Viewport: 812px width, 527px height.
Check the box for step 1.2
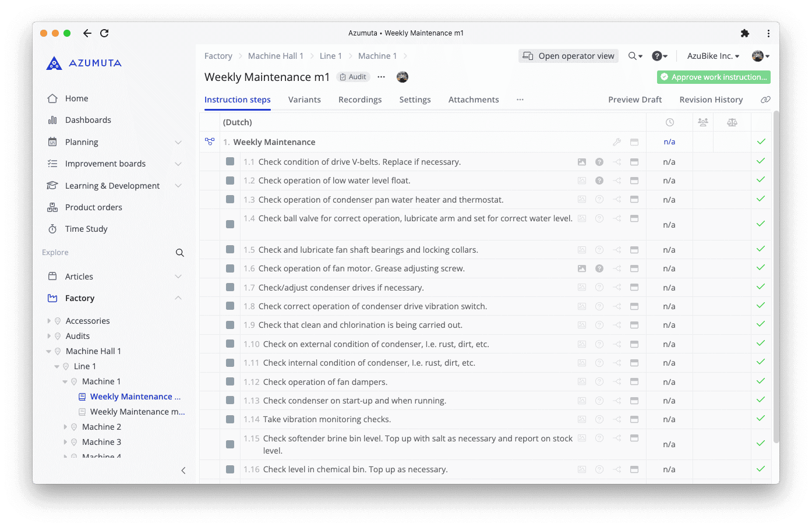point(230,180)
